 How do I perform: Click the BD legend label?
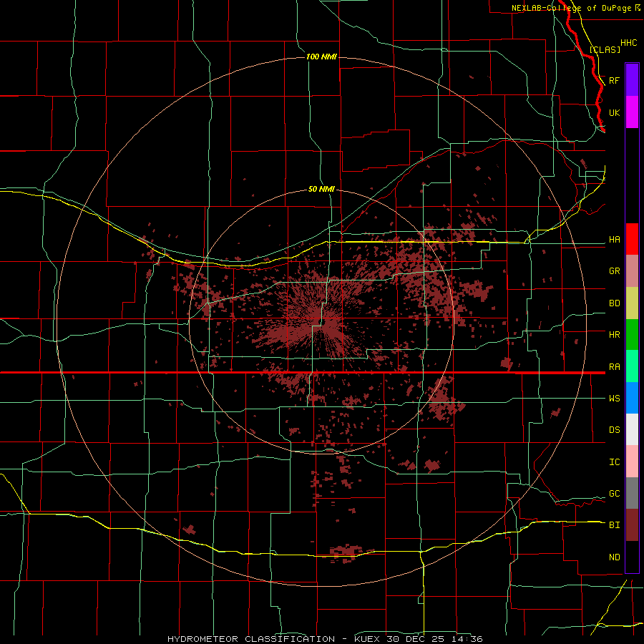point(614,303)
